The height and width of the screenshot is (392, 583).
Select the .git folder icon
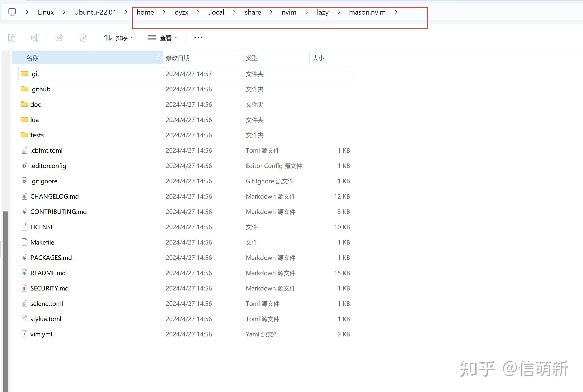pos(24,74)
